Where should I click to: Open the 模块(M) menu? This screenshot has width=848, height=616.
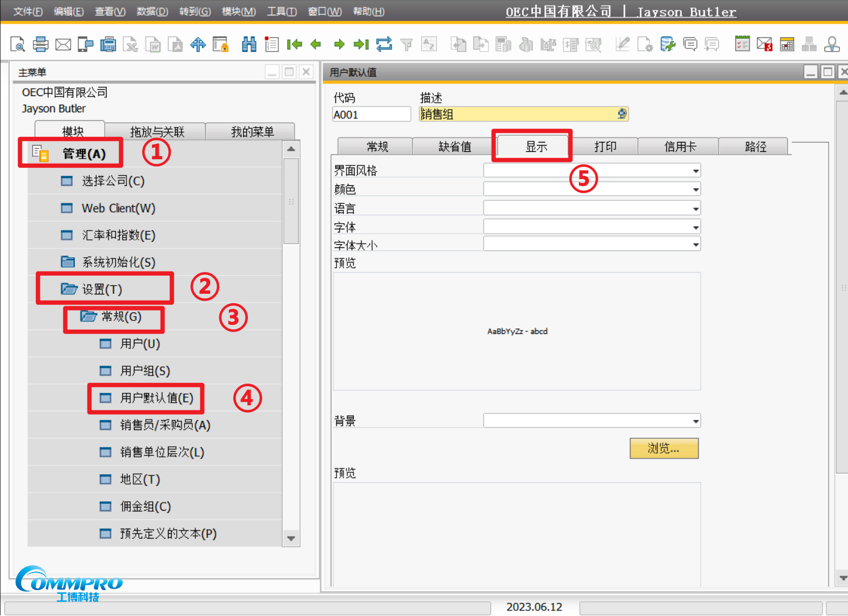[239, 11]
